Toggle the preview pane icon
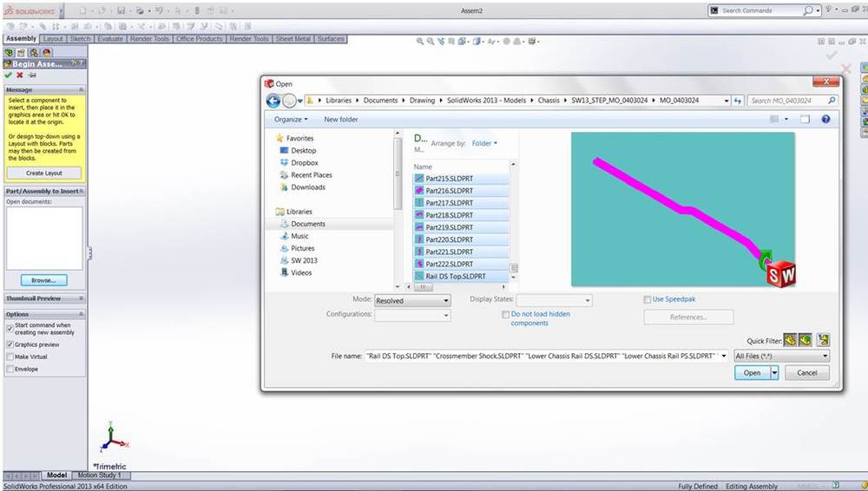868x491 pixels. [805, 120]
